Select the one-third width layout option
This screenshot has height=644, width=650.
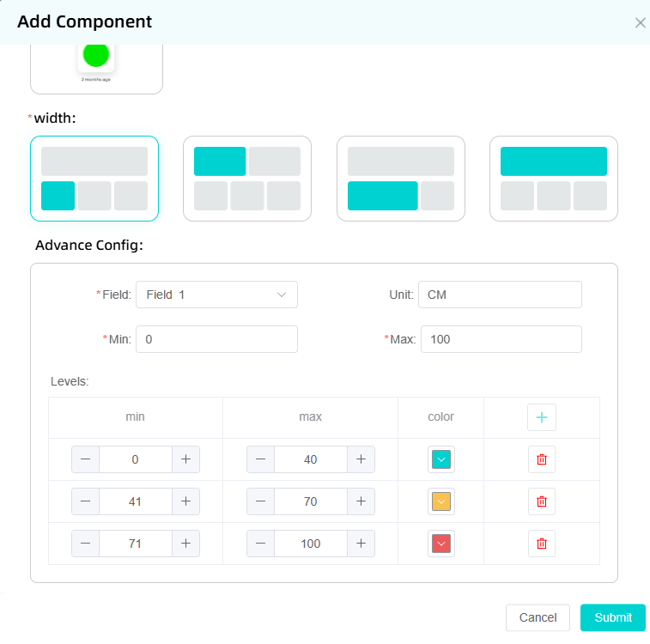(94, 179)
